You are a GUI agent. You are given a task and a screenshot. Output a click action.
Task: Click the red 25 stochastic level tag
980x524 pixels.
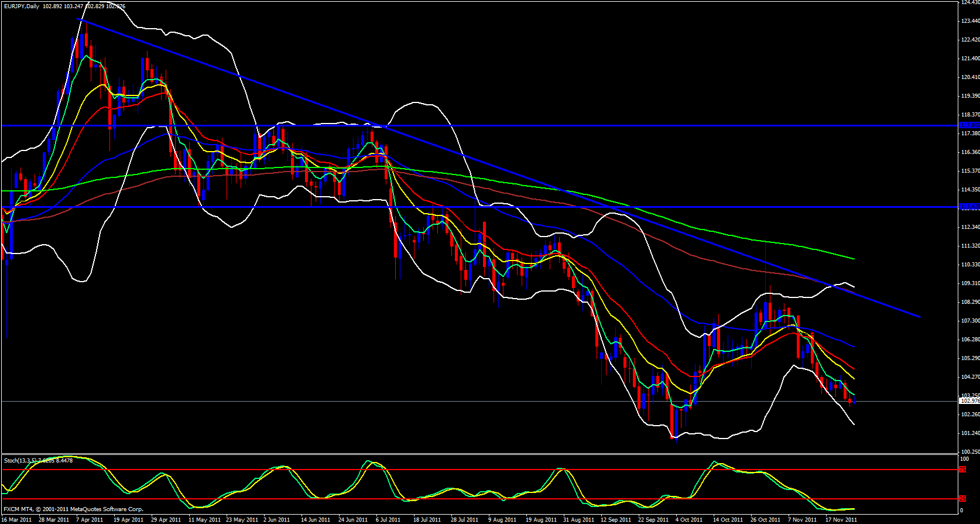pyautogui.click(x=962, y=499)
